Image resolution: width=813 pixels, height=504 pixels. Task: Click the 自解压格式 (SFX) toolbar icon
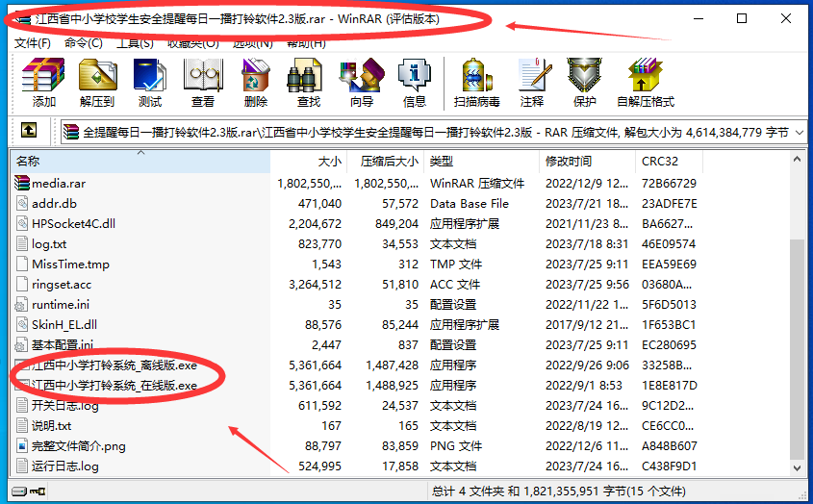click(x=645, y=76)
